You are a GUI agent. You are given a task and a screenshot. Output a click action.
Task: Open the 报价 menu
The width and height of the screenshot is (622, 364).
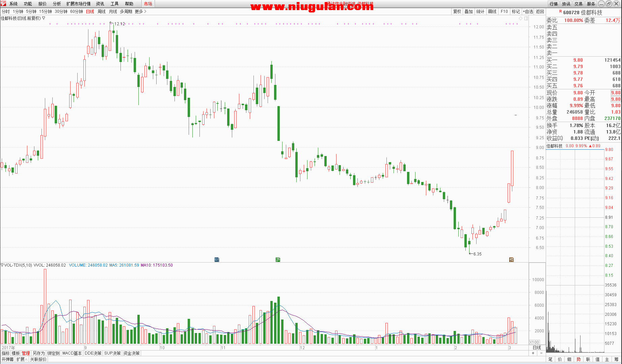pos(43,4)
